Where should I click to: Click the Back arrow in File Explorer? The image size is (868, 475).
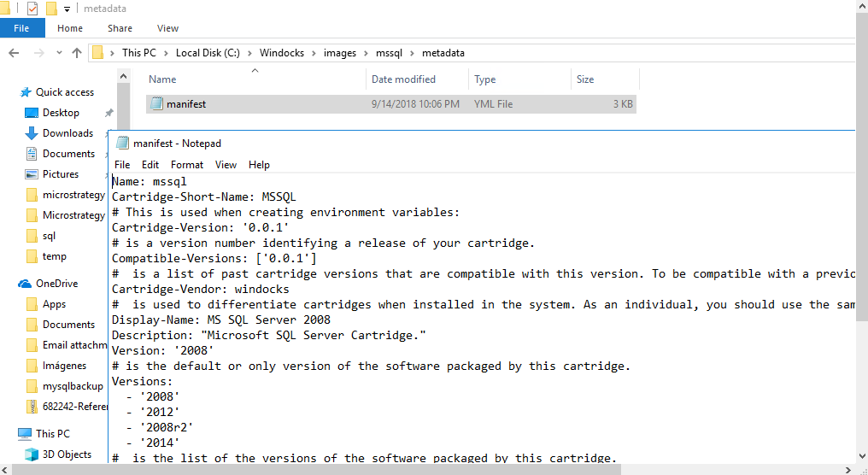[x=14, y=53]
